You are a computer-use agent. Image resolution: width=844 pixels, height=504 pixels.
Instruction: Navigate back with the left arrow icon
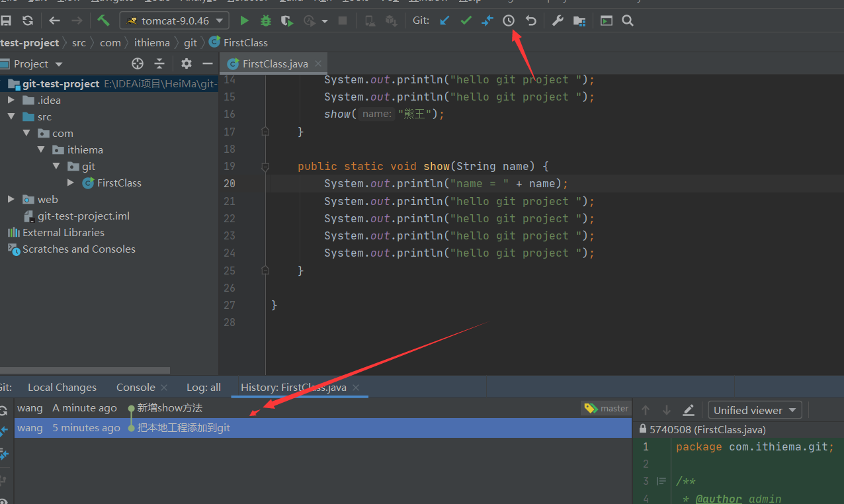click(55, 21)
